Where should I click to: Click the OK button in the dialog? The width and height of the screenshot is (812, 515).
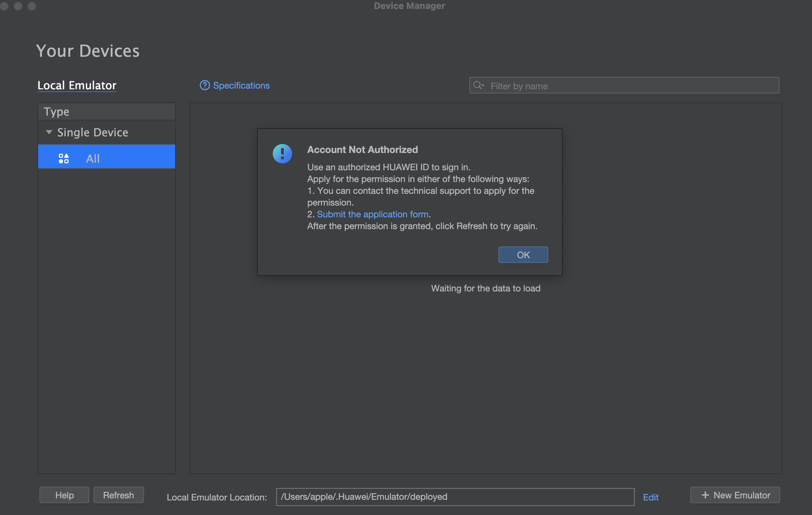(x=523, y=255)
